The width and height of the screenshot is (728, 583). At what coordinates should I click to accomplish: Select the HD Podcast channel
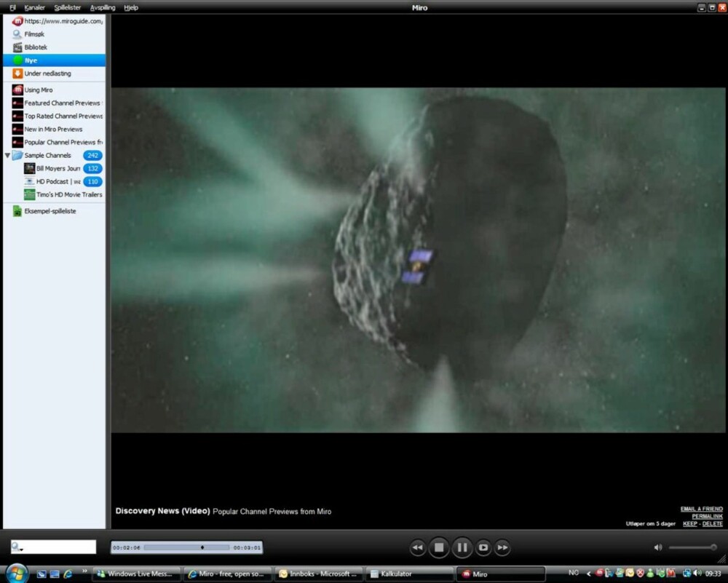(x=52, y=181)
